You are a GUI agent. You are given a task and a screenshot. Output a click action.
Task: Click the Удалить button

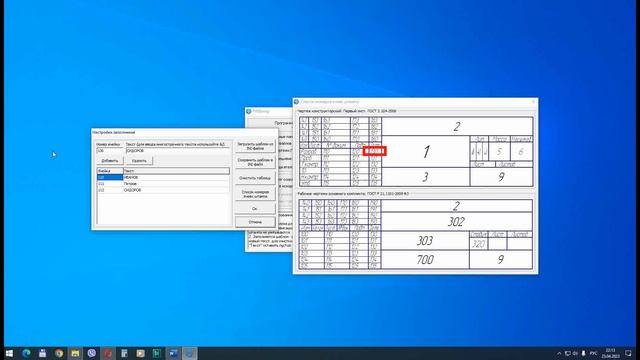[139, 161]
